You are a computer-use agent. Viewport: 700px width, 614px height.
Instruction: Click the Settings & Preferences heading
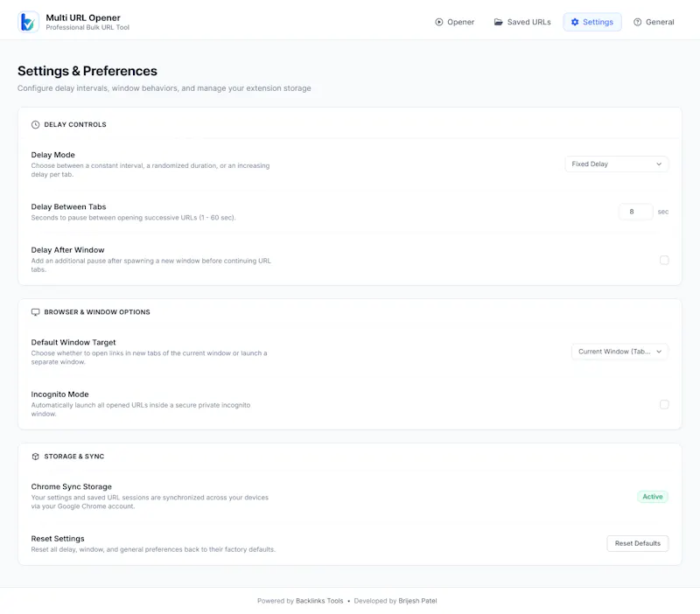(87, 71)
